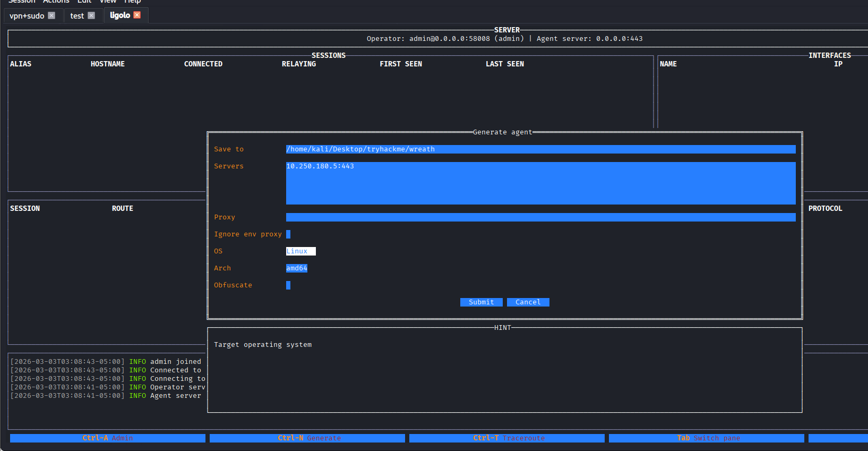Click the Tab Switch pane shortcut

point(707,438)
